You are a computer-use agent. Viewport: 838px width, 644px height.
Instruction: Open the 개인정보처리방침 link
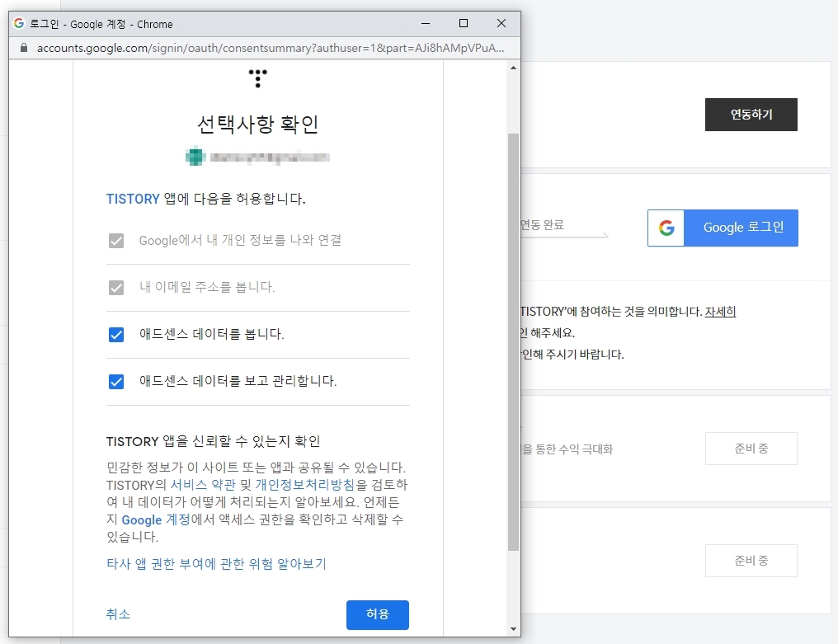coord(304,485)
